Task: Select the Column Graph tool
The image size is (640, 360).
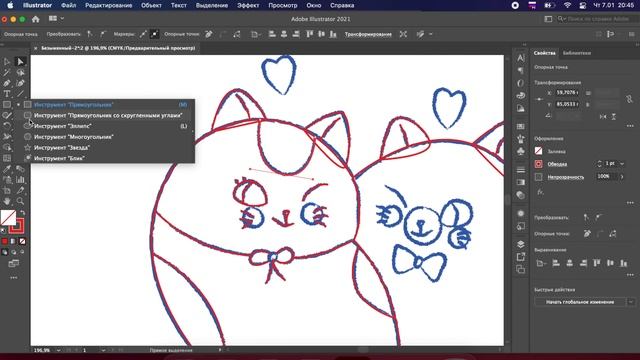Action: (20, 180)
